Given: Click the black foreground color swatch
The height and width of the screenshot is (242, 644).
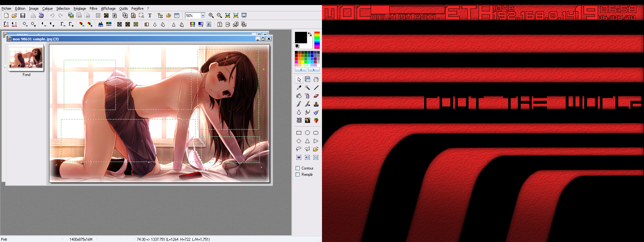Looking at the screenshot, I should 301,37.
